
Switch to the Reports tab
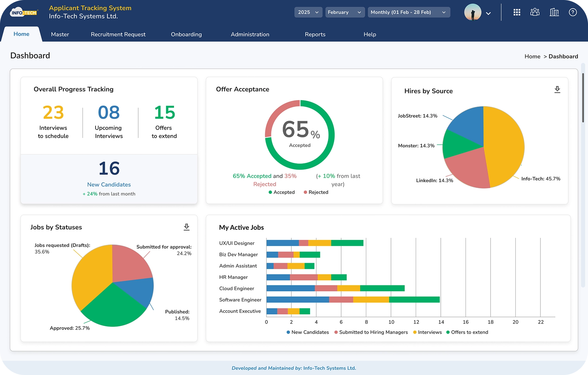315,34
